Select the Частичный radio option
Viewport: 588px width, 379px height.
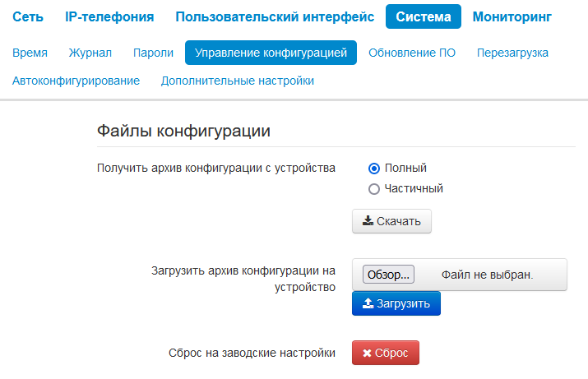pos(374,188)
